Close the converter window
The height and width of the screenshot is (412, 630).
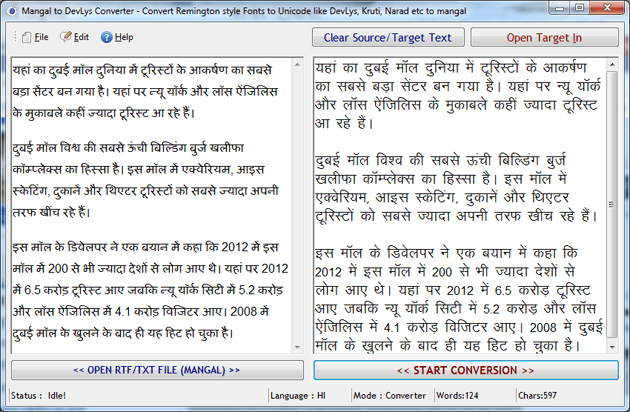click(x=607, y=8)
